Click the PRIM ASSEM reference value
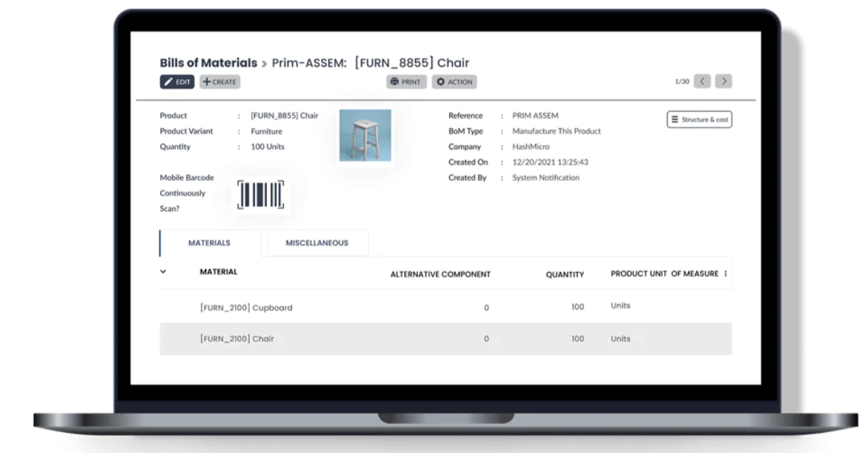The width and height of the screenshot is (868, 453). pyautogui.click(x=535, y=116)
